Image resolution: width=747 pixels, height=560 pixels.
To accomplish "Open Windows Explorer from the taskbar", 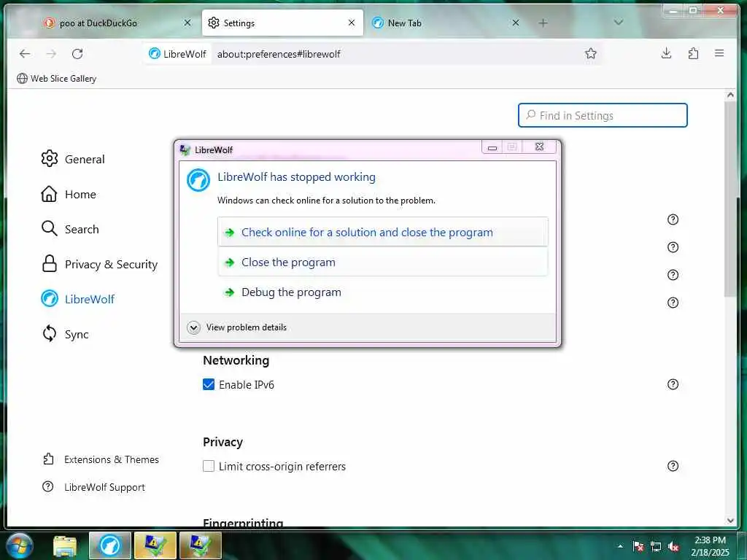I will (x=65, y=545).
